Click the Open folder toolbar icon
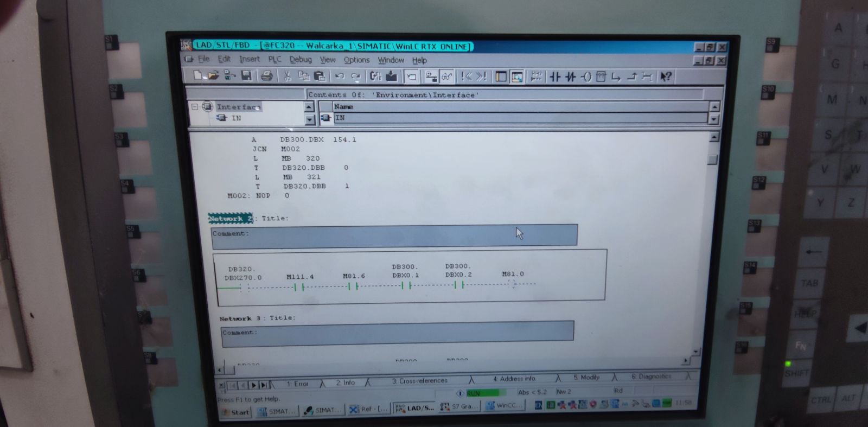The height and width of the screenshot is (427, 868). [x=213, y=75]
